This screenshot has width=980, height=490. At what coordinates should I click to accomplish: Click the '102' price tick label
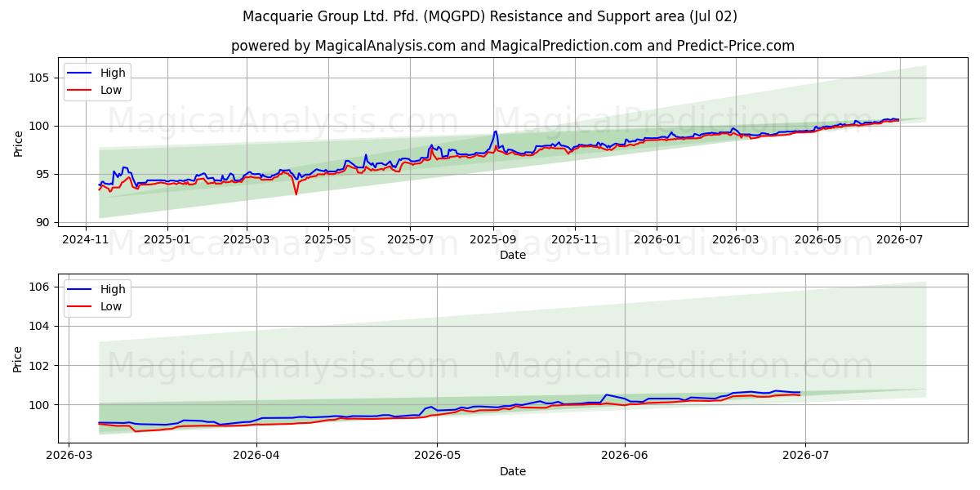click(x=39, y=365)
